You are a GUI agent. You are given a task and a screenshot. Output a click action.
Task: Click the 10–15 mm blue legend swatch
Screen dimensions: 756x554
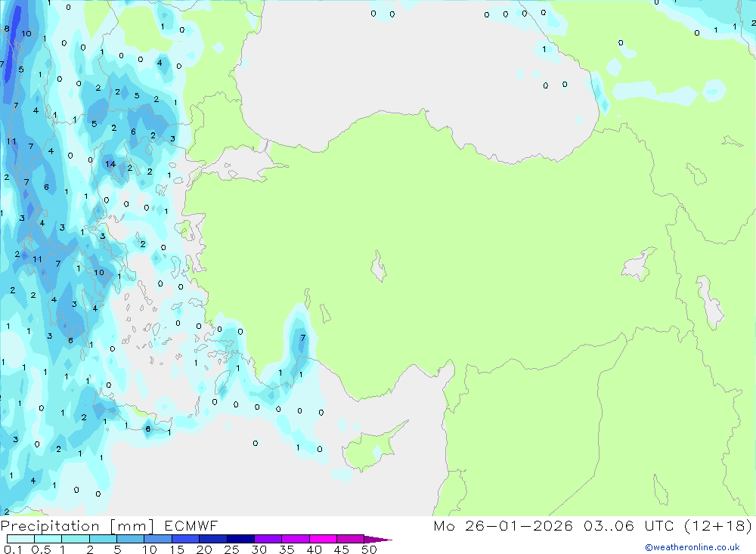158,539
